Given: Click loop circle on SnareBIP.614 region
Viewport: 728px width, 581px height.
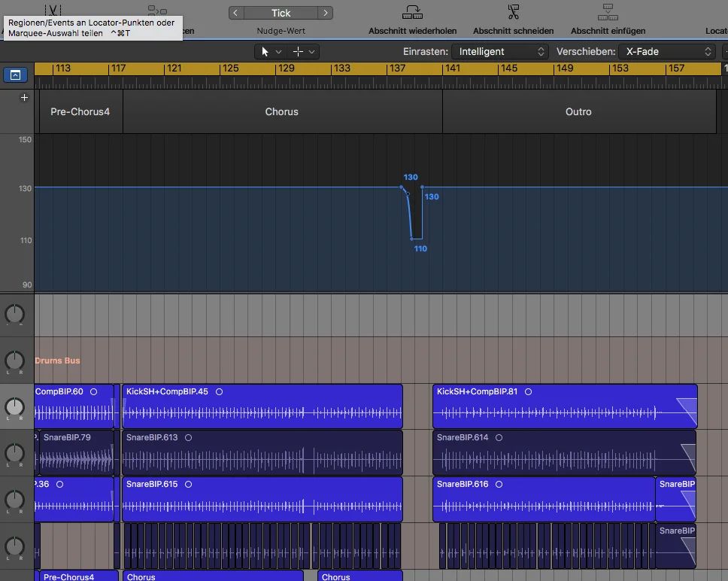Looking at the screenshot, I should click(x=499, y=437).
